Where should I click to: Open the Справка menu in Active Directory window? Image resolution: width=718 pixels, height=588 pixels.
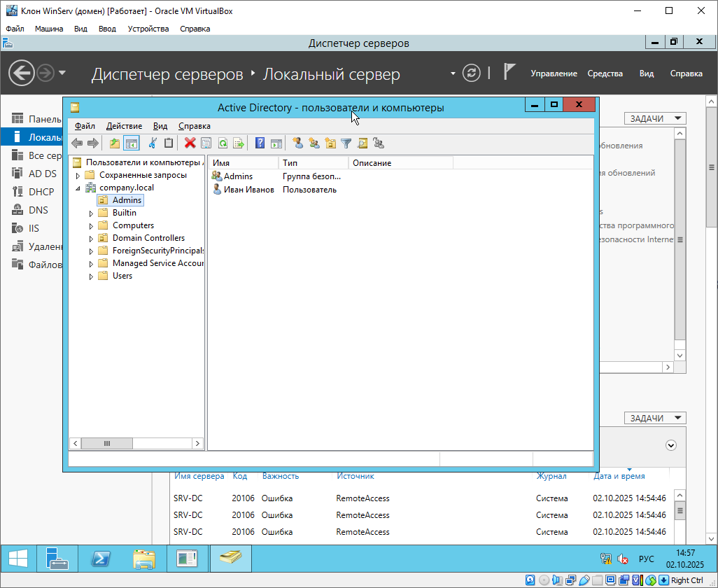[x=195, y=126]
